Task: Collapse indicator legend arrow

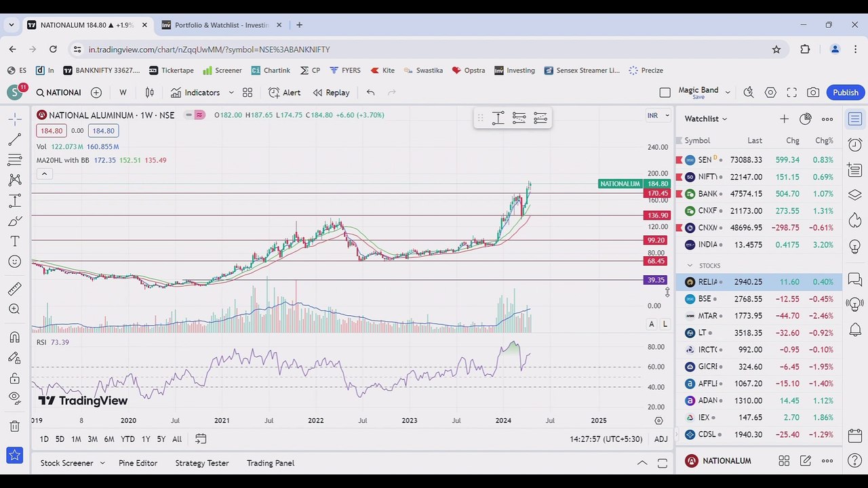Action: (44, 174)
